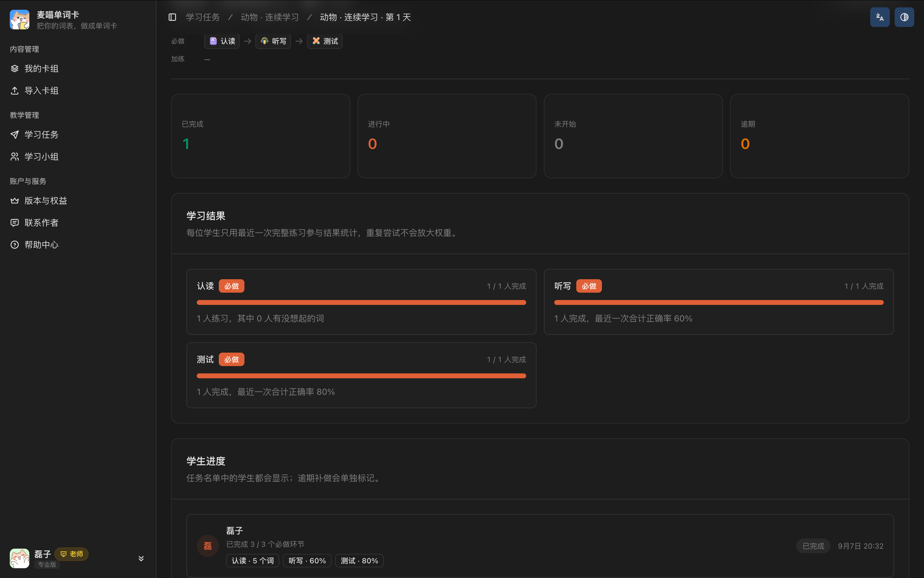Click the upload icon beside 导入卡组

(x=14, y=91)
